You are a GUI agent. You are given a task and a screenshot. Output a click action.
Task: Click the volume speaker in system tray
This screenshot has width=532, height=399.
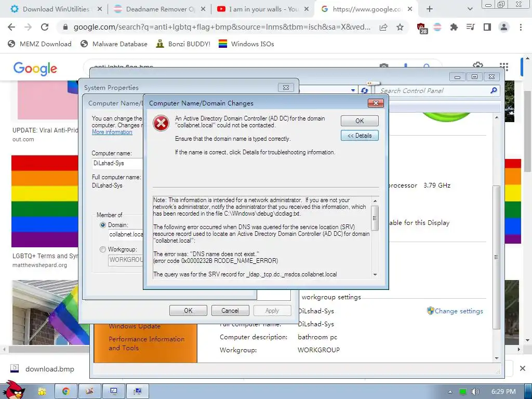coord(475,392)
